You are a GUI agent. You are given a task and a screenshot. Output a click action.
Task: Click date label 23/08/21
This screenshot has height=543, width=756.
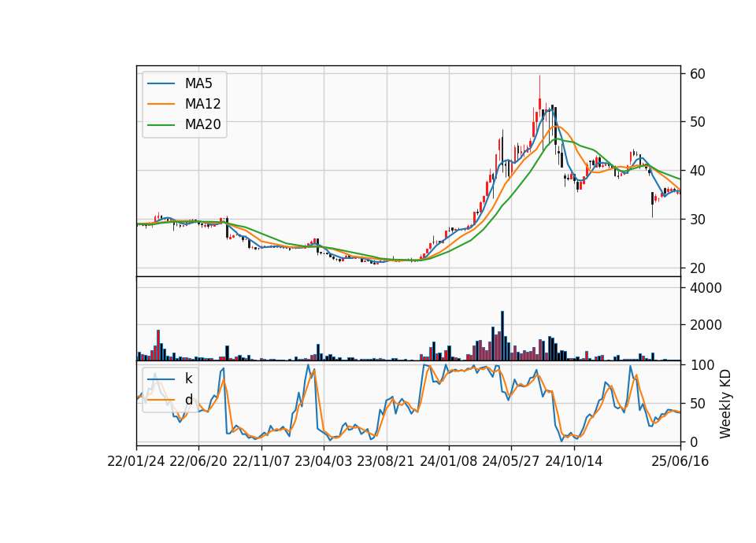[386, 462]
